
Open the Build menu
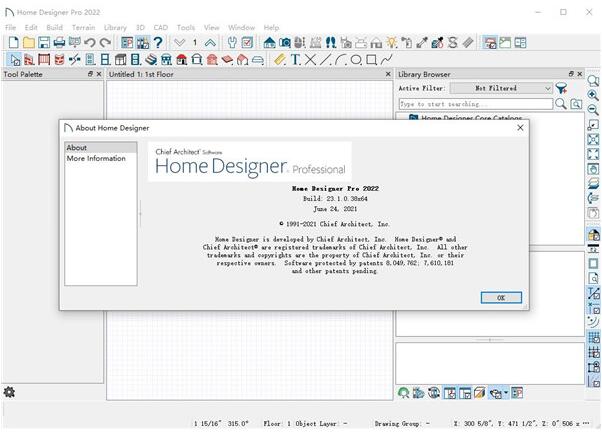point(55,28)
